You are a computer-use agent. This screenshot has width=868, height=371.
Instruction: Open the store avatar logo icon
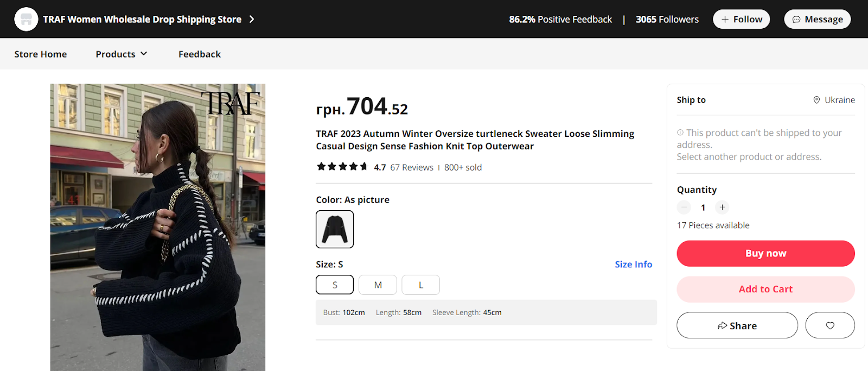coord(26,19)
